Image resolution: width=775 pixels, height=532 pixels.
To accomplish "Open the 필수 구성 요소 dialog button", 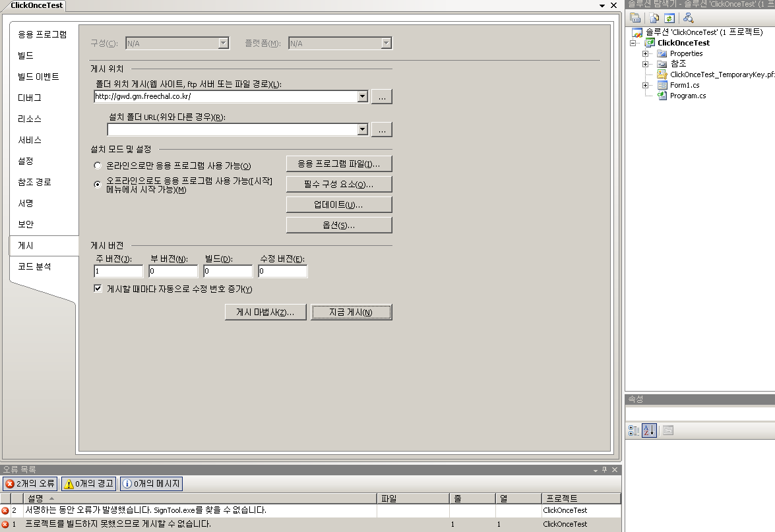I will tap(339, 184).
